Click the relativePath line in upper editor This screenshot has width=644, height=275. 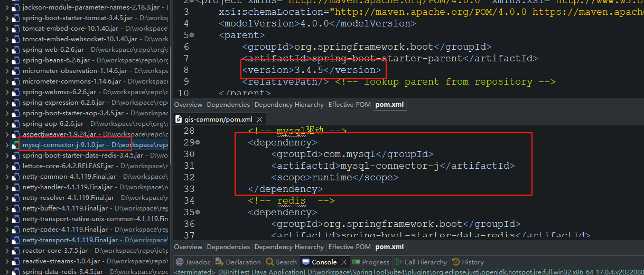coord(399,81)
